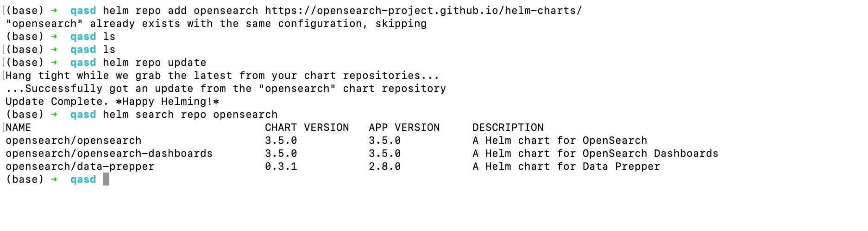Image resolution: width=868 pixels, height=231 pixels.
Task: Click app version 2.8.0
Action: [384, 167]
